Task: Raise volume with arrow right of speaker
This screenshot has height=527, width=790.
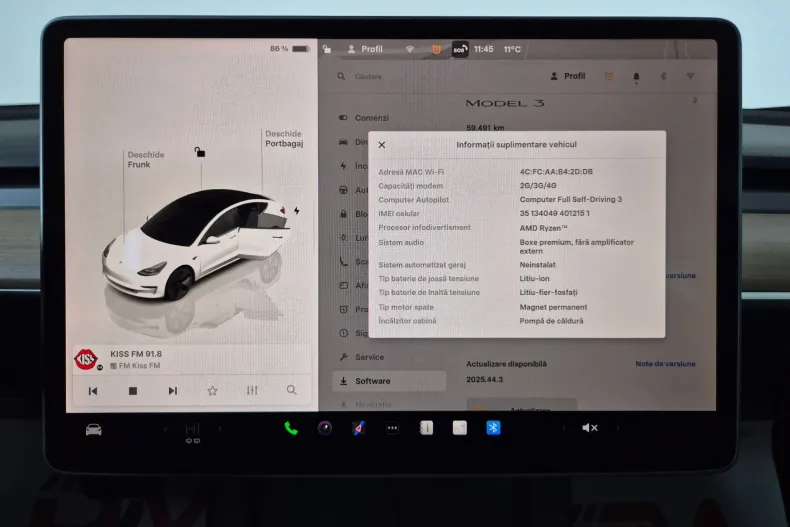Action: click(618, 428)
